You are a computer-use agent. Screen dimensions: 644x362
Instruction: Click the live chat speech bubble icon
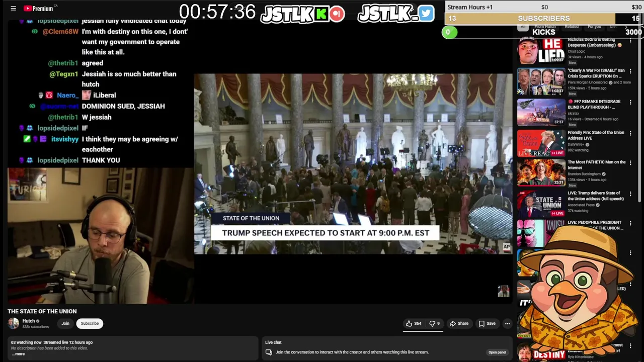tap(269, 352)
